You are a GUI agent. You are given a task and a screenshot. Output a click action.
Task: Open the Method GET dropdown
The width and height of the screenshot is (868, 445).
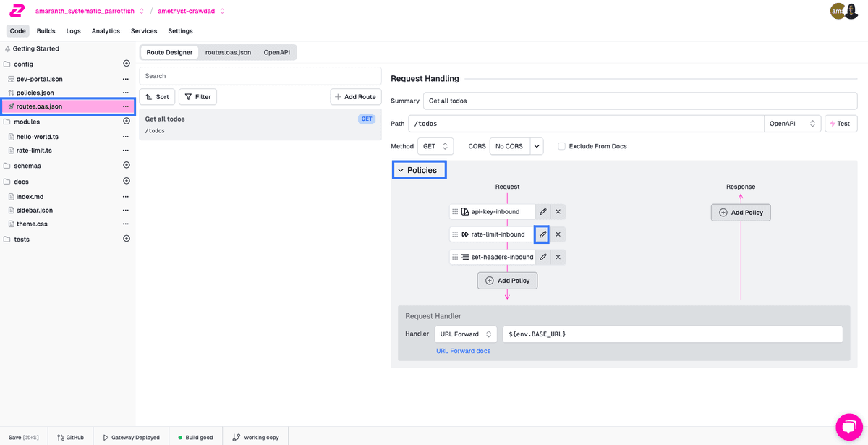point(435,146)
